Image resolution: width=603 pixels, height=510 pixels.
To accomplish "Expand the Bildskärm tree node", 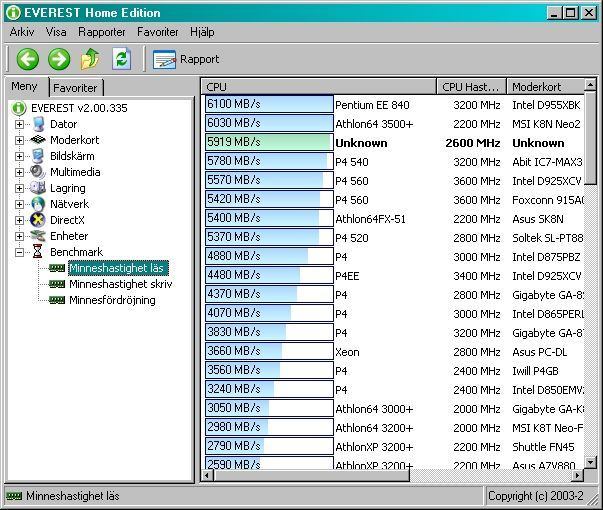I will click(19, 157).
